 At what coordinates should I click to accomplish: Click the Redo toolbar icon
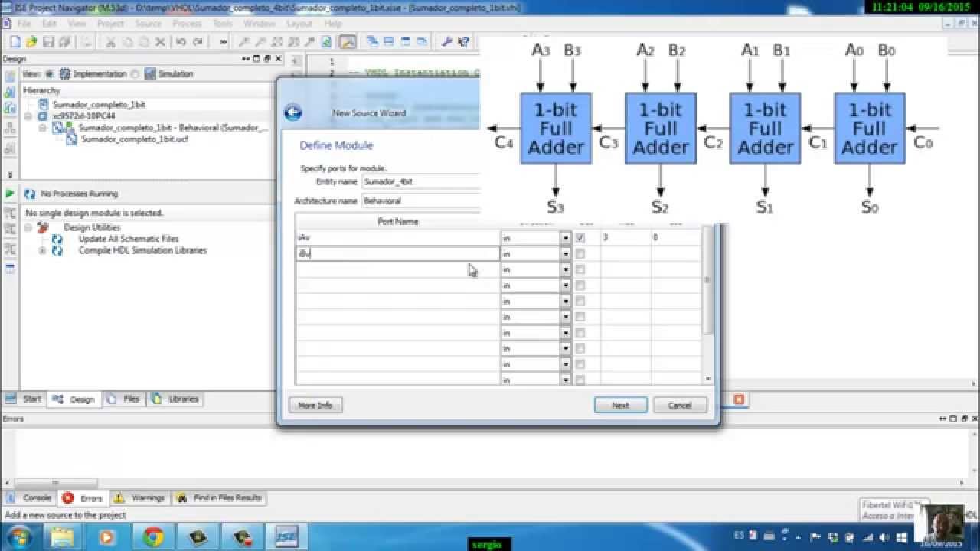click(x=198, y=42)
